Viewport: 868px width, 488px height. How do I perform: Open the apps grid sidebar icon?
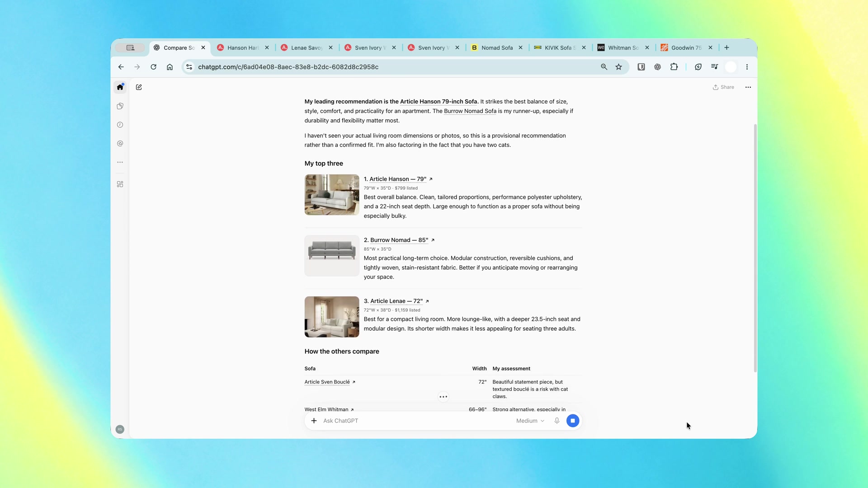coord(120,184)
